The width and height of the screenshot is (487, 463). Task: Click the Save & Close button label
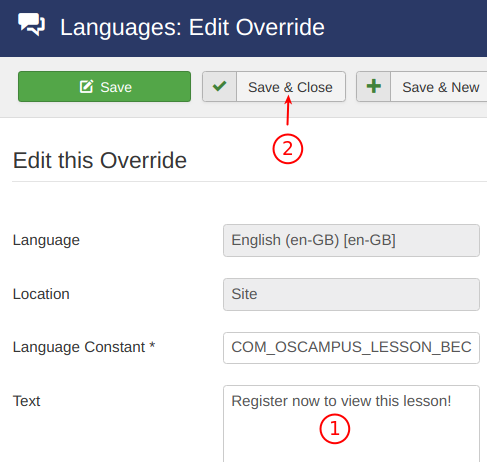coord(290,87)
